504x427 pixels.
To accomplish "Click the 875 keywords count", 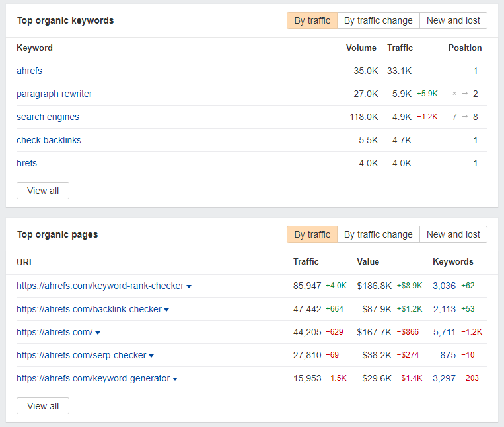I will click(x=448, y=355).
